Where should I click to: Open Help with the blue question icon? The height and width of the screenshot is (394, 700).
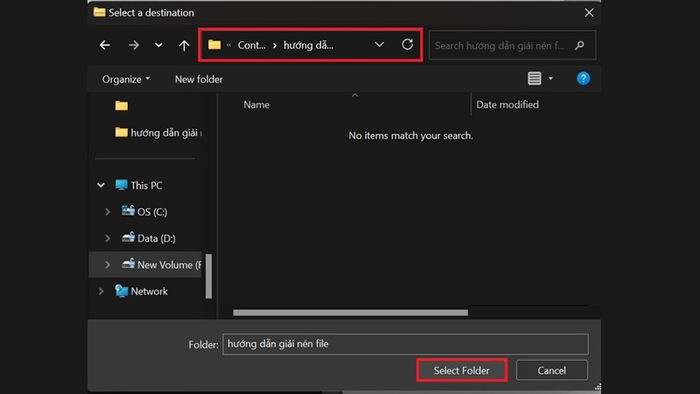point(583,79)
